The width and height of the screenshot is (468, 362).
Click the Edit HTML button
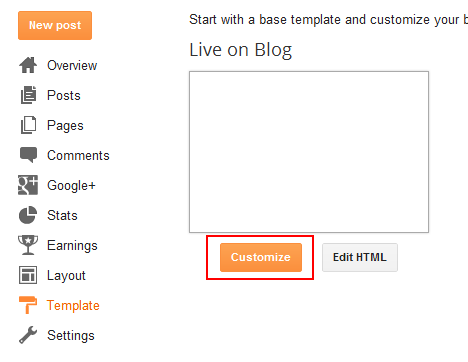[x=360, y=257]
